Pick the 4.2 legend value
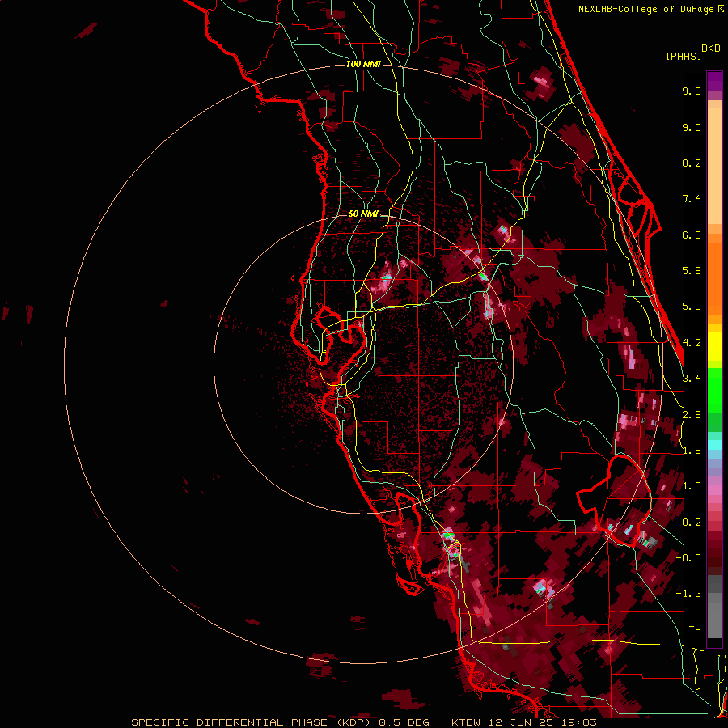This screenshot has width=728, height=728. click(x=692, y=343)
